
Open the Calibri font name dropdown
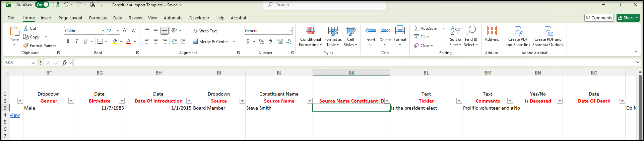coord(103,31)
